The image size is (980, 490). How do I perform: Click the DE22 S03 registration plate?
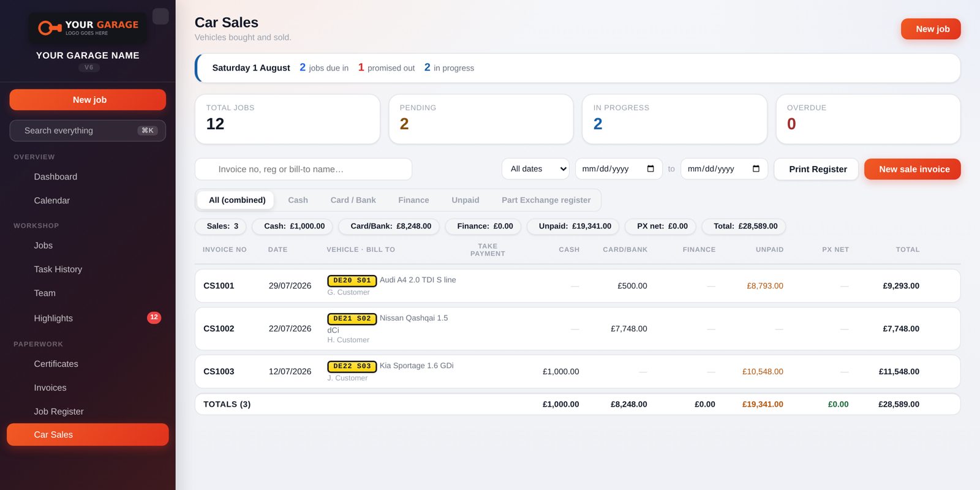pyautogui.click(x=352, y=366)
